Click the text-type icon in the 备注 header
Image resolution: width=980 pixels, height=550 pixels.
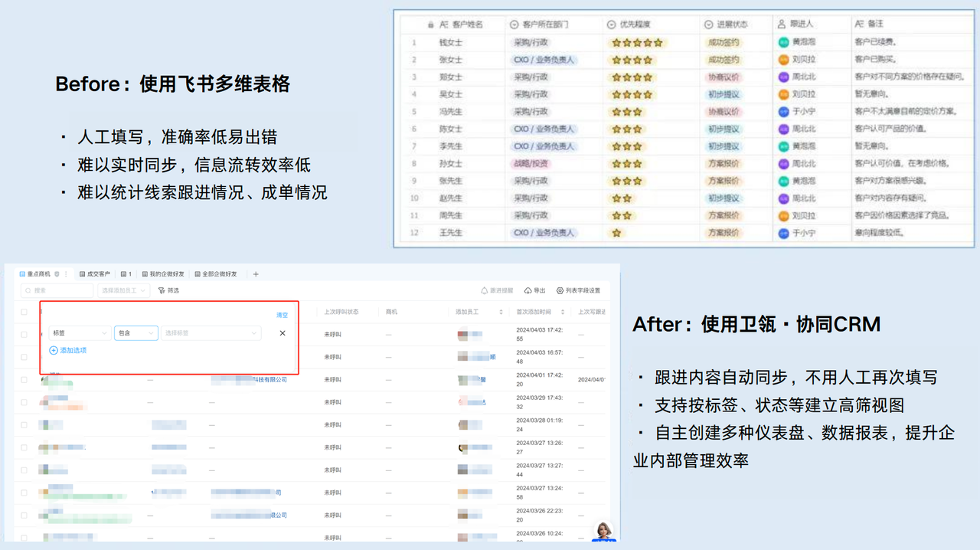pyautogui.click(x=859, y=25)
